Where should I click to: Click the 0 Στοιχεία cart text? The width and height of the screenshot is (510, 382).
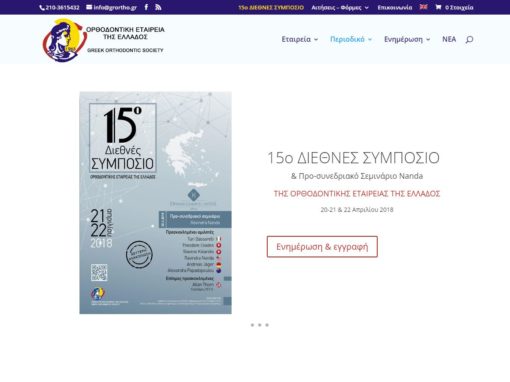tap(459, 7)
